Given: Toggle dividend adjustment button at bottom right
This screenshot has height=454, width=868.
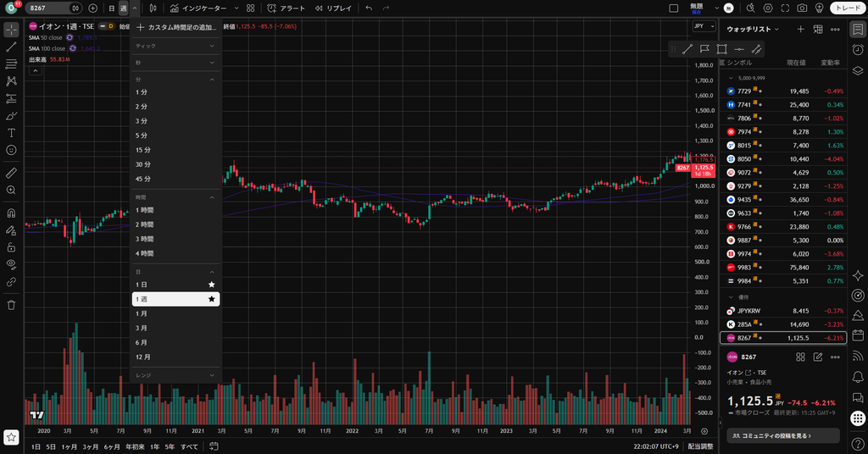Looking at the screenshot, I should [700, 446].
